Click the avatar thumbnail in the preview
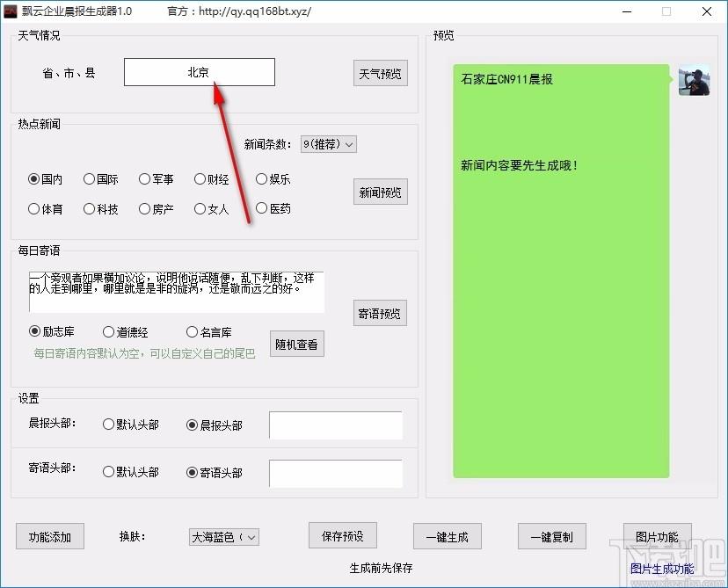Screen dimensions: 728x588 [x=694, y=80]
